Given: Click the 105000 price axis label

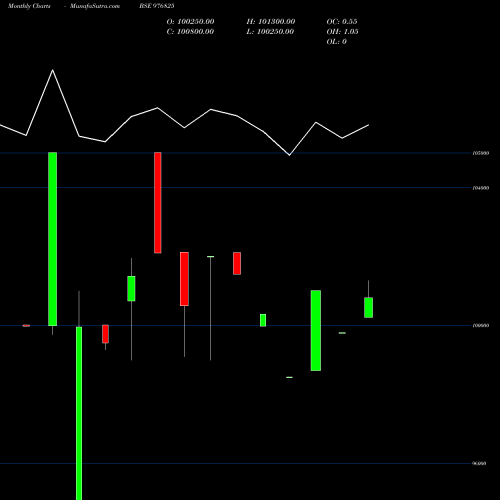Looking at the screenshot, I should click(481, 153).
